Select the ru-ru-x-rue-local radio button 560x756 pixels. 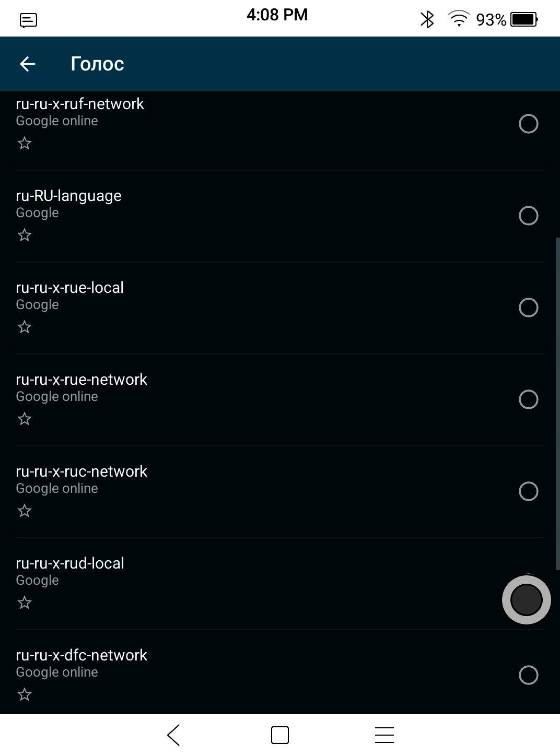pos(528,308)
